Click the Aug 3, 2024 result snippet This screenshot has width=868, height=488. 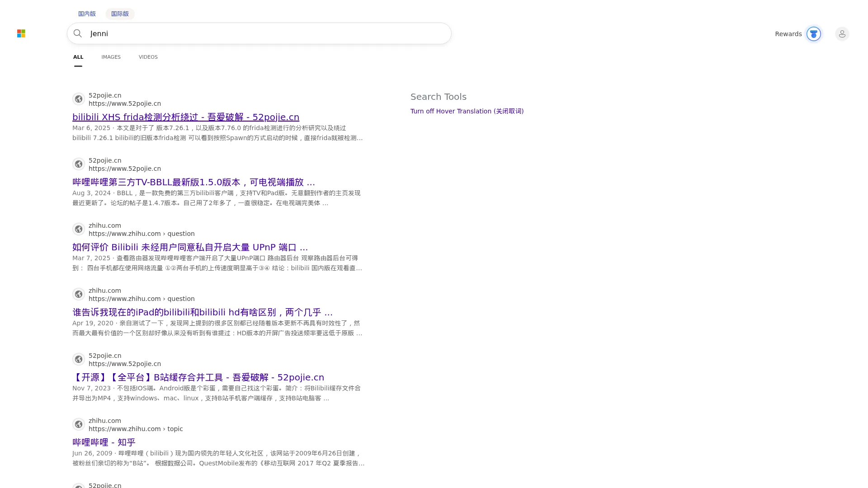point(217,198)
